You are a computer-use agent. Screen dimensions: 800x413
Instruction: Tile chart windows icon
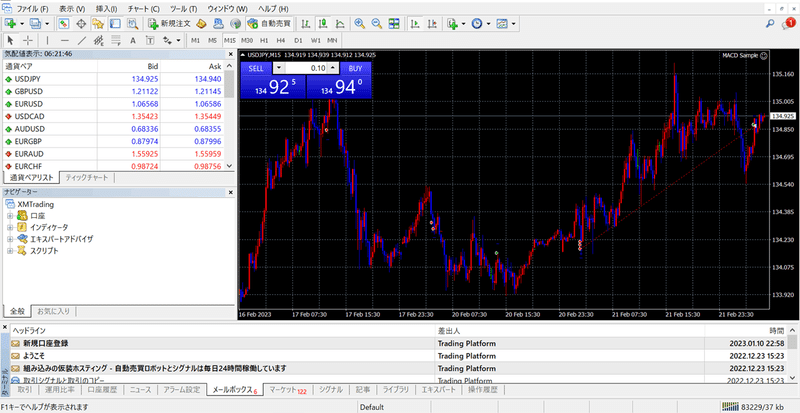394,23
